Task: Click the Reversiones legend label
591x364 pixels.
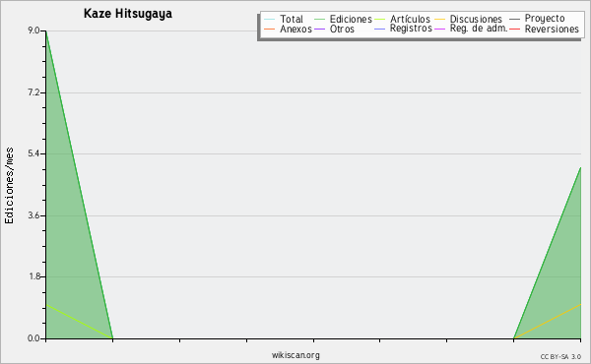Action: tap(552, 29)
